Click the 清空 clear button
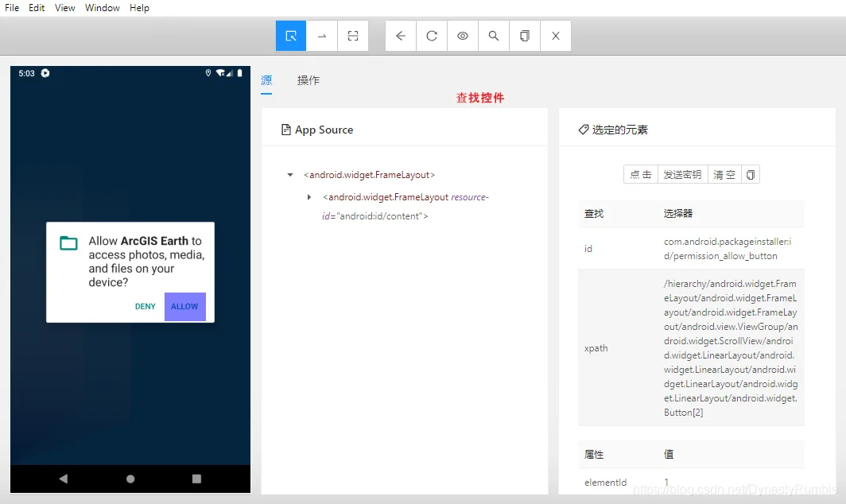This screenshot has width=846, height=504. tap(724, 174)
